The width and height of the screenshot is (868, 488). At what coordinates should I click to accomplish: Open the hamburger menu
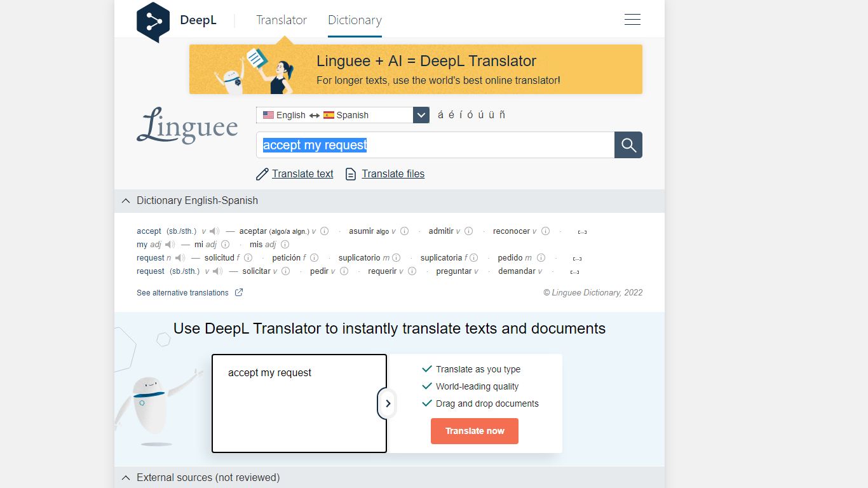632,20
